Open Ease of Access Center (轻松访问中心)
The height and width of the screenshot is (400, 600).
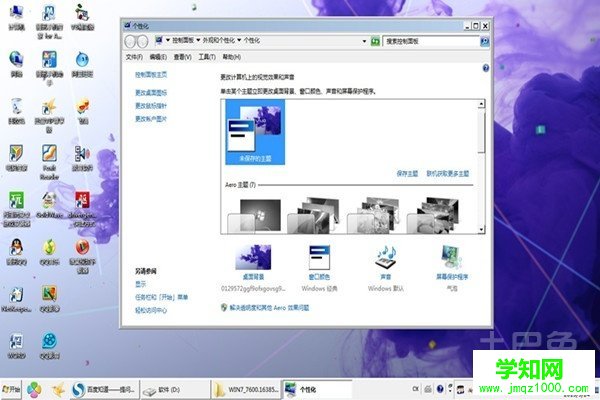click(x=151, y=310)
